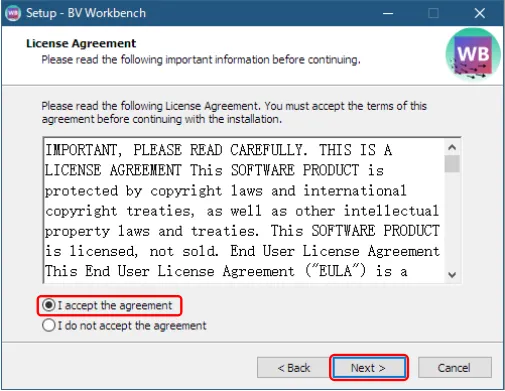Viewport: 505px width, 391px height.
Task: Close the BV Workbench setup window
Action: [x=480, y=13]
